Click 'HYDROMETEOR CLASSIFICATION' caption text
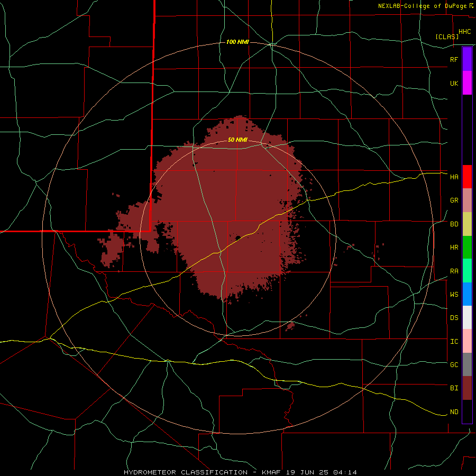 (186, 472)
